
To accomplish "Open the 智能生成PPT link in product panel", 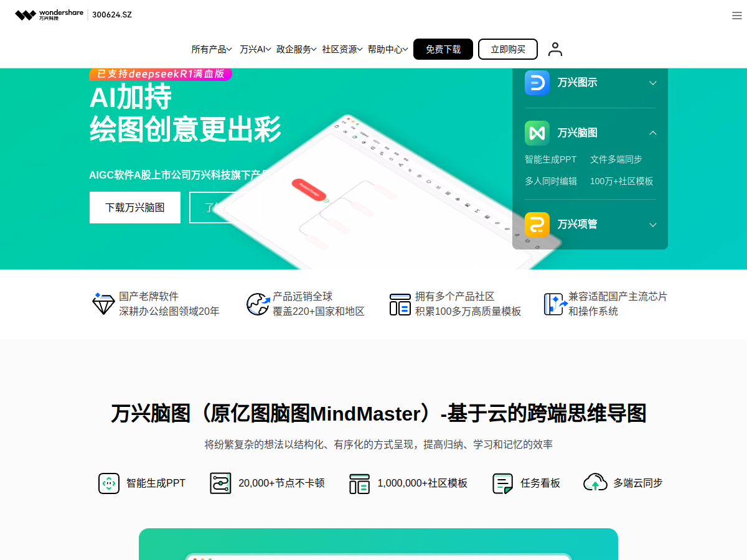I will pyautogui.click(x=551, y=159).
